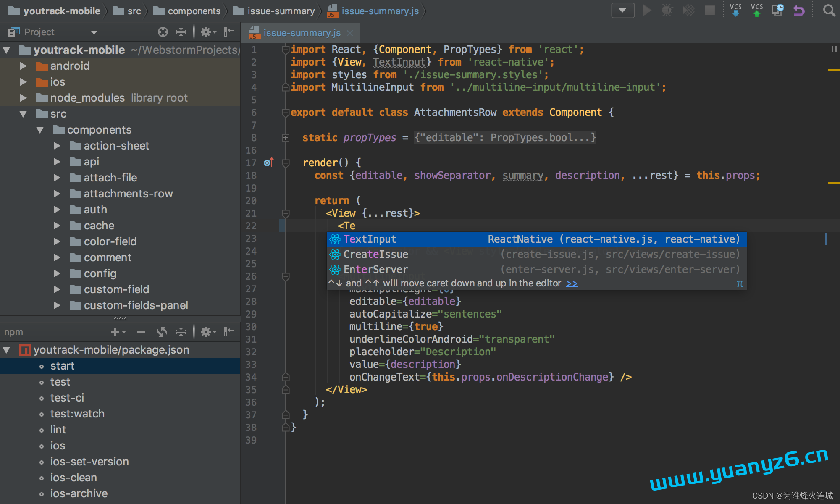Select the ios-archive npm script
The image size is (840, 504).
coord(120,493)
